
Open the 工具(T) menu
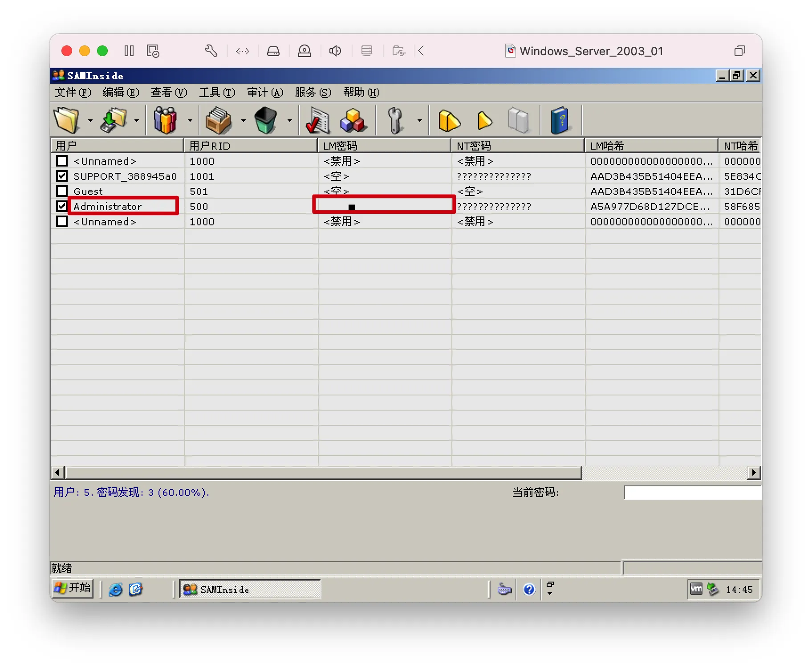(x=217, y=93)
